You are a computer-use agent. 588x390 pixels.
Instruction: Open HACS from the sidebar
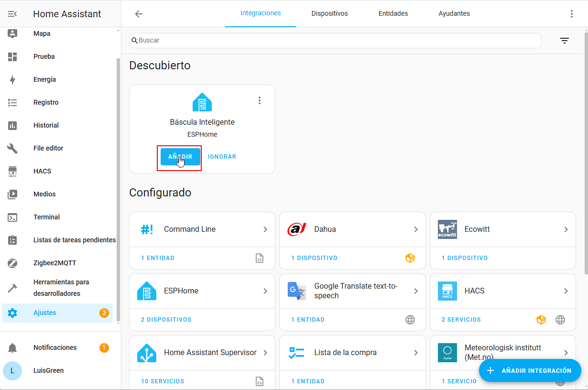42,171
